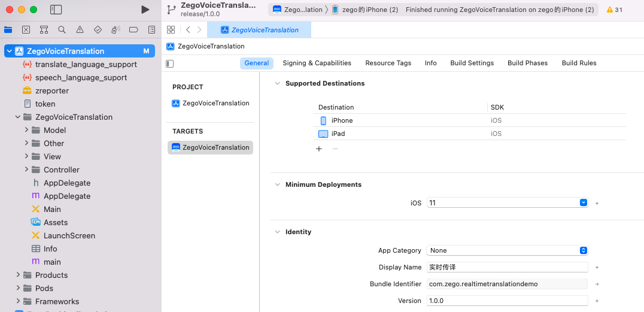This screenshot has width=644, height=312.
Task: Select the zego的iPhone (2) run destination
Action: 364,10
